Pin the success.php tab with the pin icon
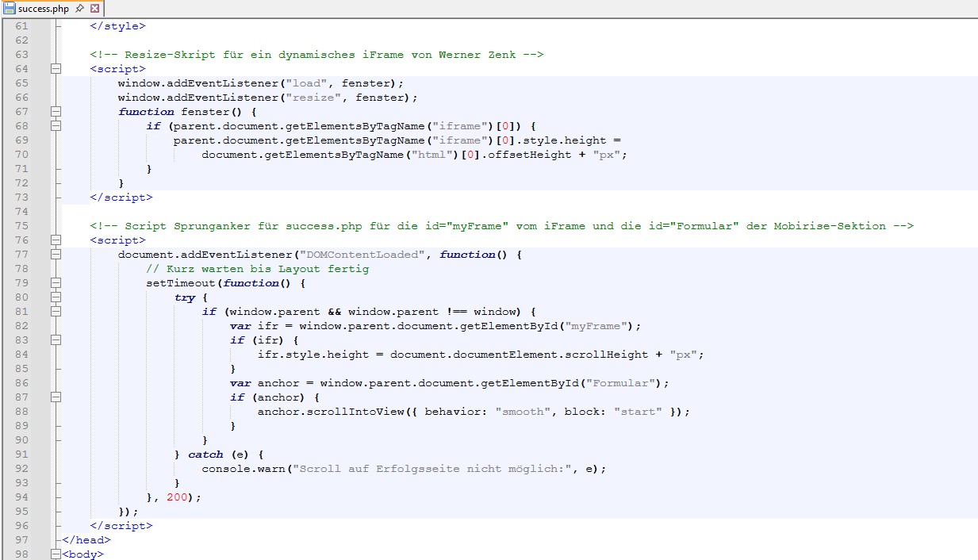This screenshot has height=560, width=978. pos(79,9)
